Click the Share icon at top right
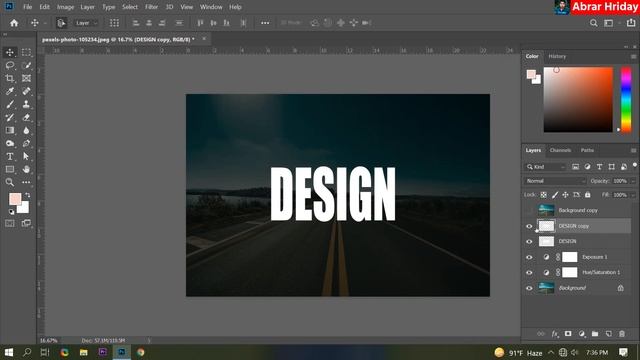Viewport: 640px width, 360px height. (x=631, y=23)
